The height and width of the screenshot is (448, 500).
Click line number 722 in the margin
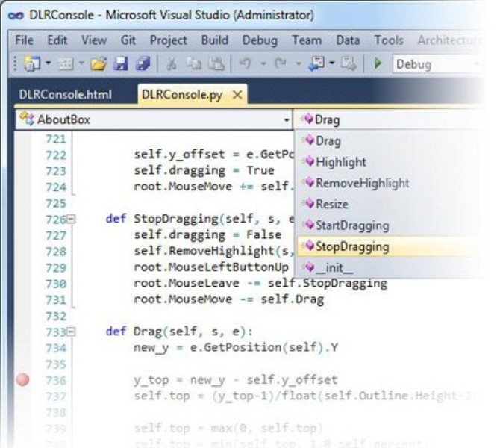click(56, 155)
